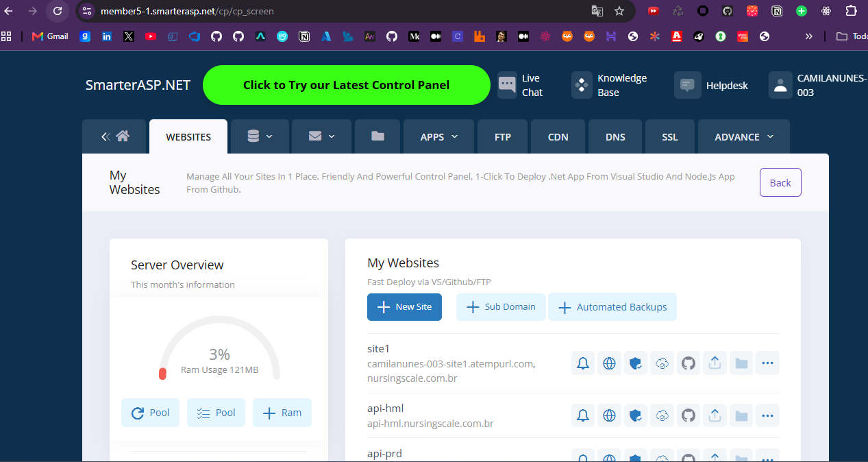This screenshot has height=462, width=868.
Task: Expand the ADVANCE dropdown menu
Action: [744, 136]
